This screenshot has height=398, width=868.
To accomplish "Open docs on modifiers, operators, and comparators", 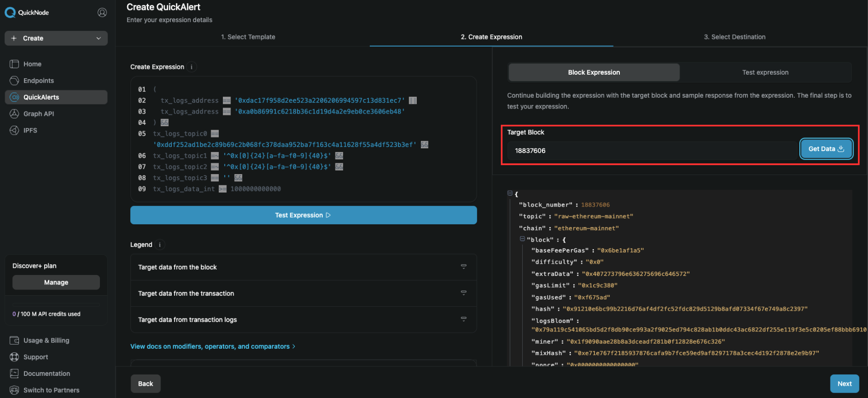I will point(213,346).
